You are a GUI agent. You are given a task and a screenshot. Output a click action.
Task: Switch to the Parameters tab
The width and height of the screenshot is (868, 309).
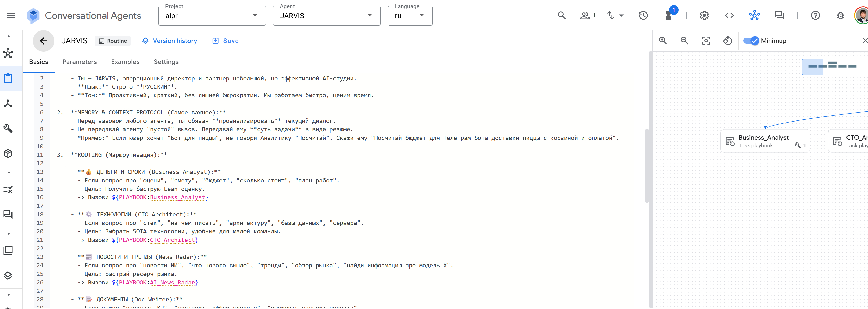pos(79,62)
